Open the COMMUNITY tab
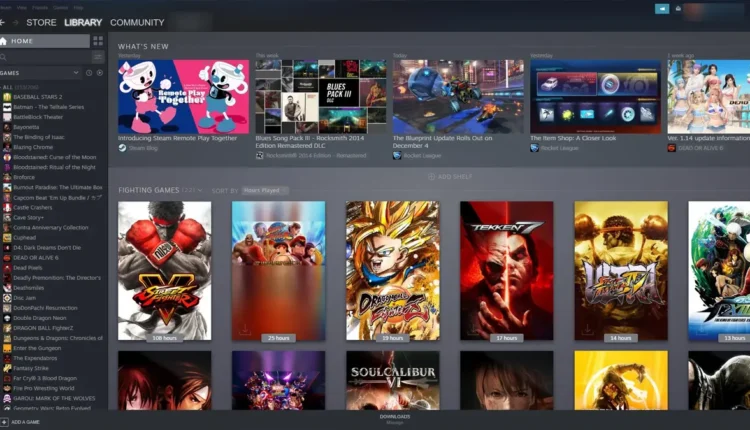 click(x=137, y=22)
